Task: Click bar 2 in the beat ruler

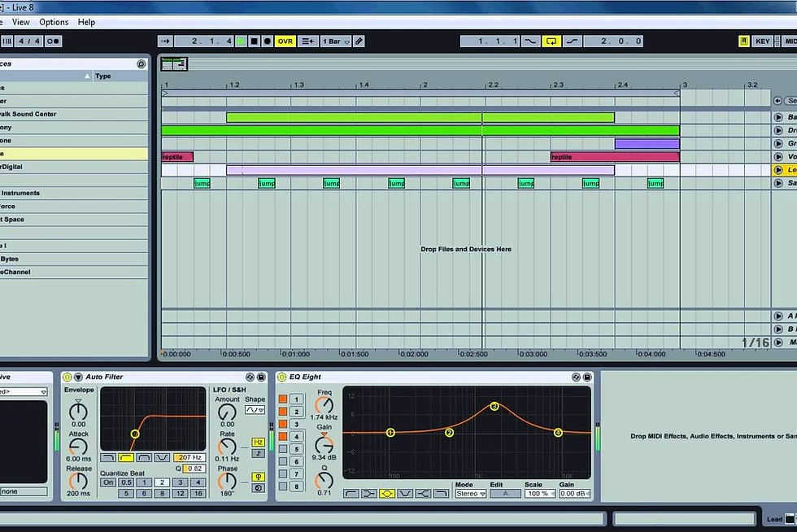Action: tap(425, 85)
